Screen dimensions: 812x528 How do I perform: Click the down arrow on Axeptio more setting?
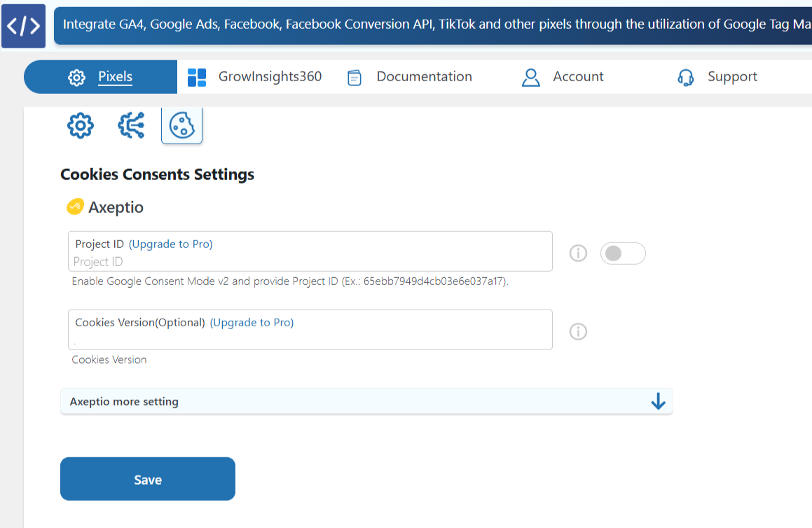657,401
